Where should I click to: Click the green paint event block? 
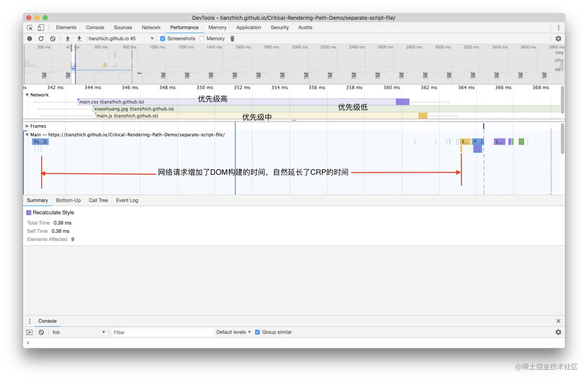(521, 142)
